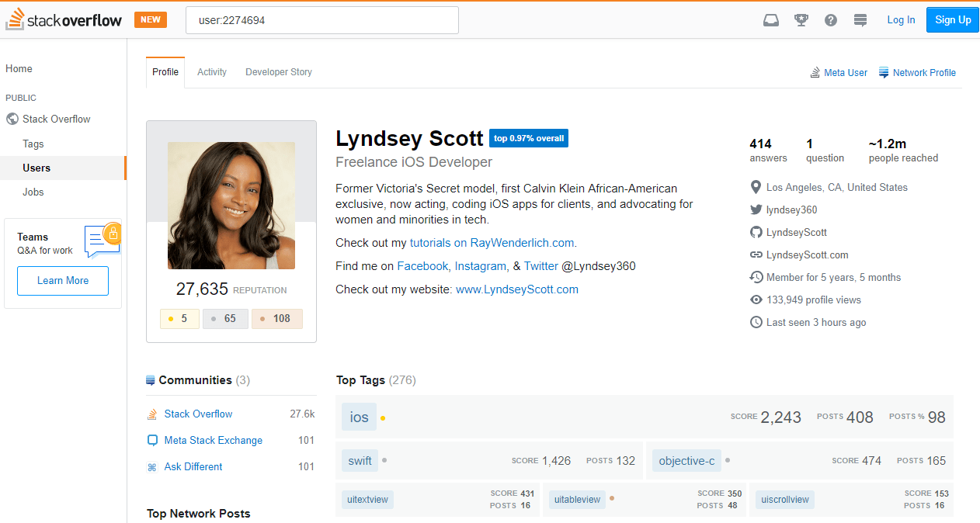Click the last seen clock icon
This screenshot has width=980, height=523.
coord(756,322)
